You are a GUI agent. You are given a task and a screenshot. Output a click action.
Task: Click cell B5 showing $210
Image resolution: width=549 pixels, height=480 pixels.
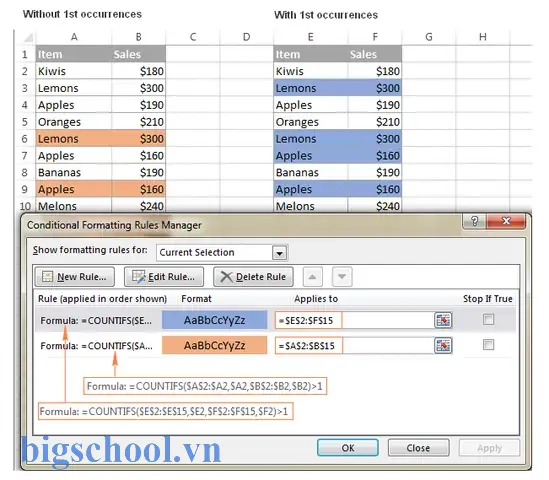(139, 122)
